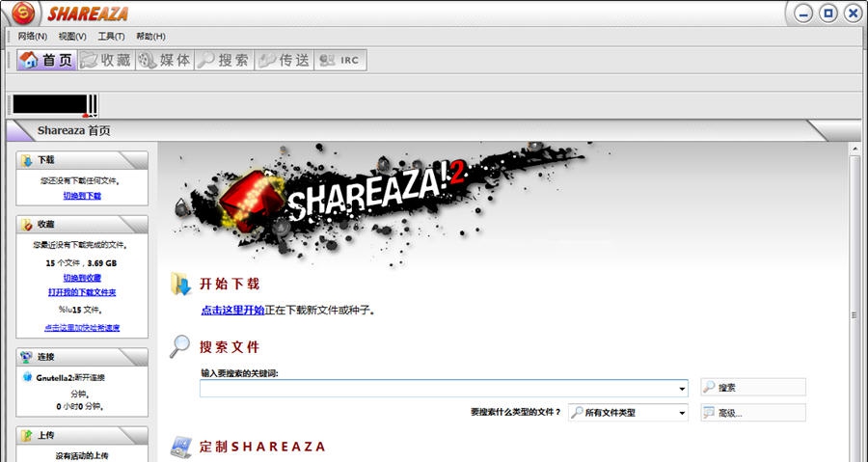868x462 pixels.
Task: Click the 下载 panel download icon
Action: pos(27,160)
